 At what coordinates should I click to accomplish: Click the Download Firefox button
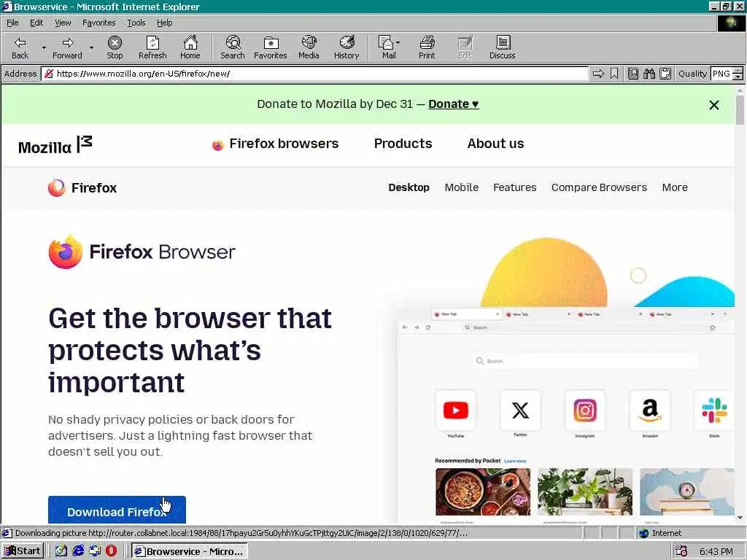click(117, 510)
